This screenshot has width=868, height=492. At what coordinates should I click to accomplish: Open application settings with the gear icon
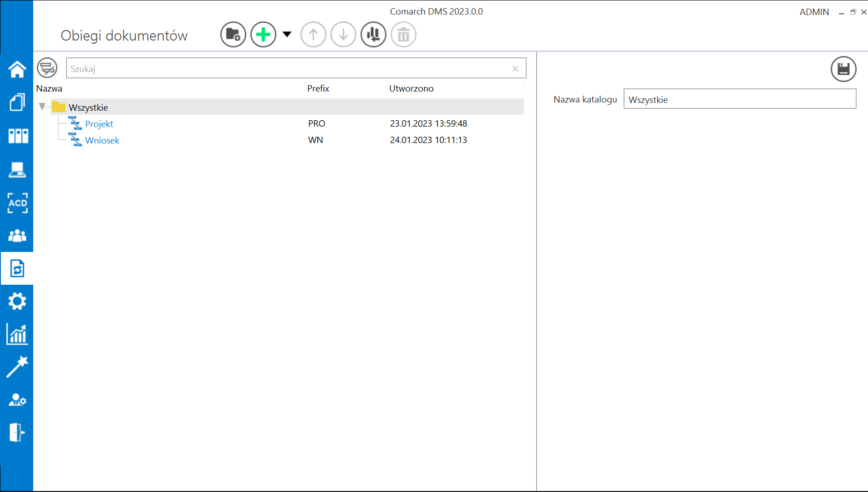17,301
